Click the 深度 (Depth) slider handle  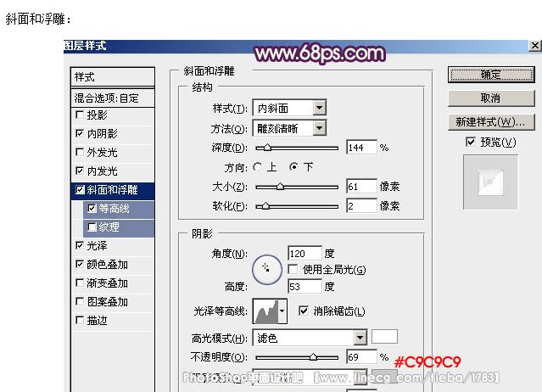[268, 148]
